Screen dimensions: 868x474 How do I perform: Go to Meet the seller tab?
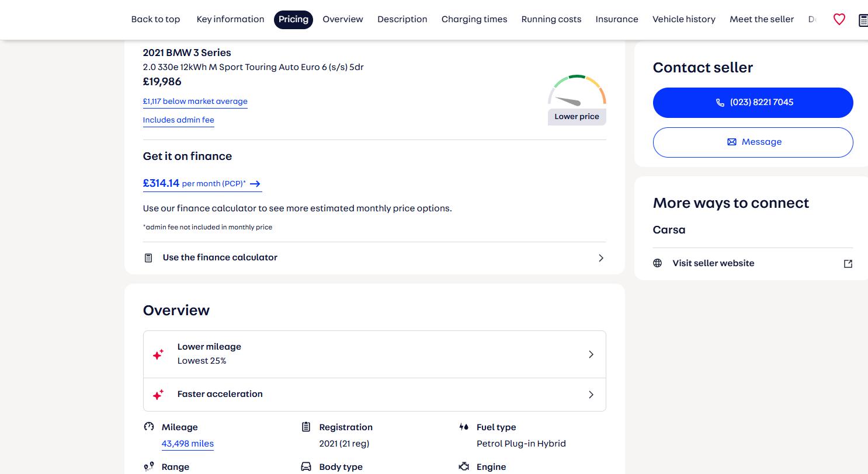click(x=762, y=19)
